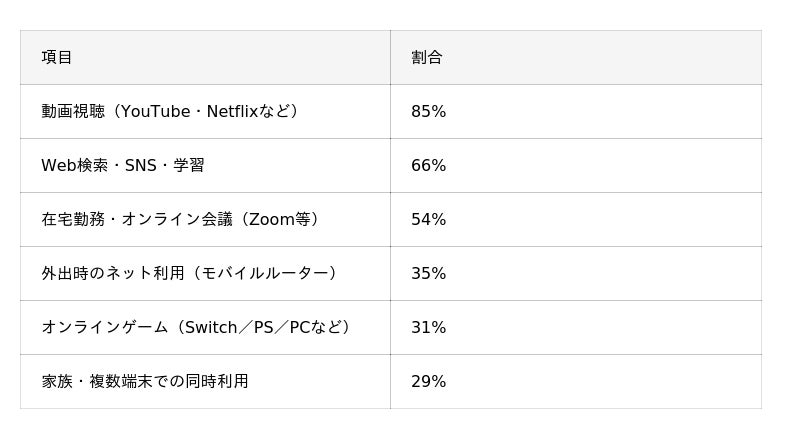Select the 在宅勤務・オンライン会議 cell
Screen dimensions: 800x439
coord(180,219)
